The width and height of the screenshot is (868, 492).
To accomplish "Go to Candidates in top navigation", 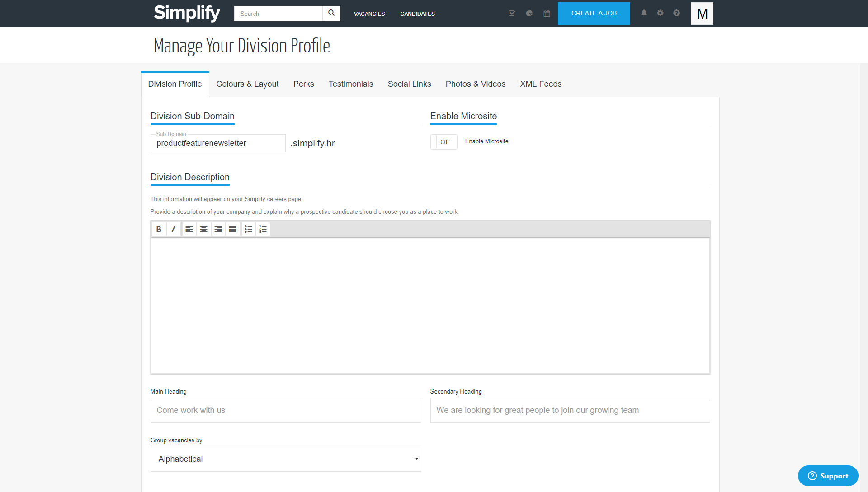I will point(418,14).
